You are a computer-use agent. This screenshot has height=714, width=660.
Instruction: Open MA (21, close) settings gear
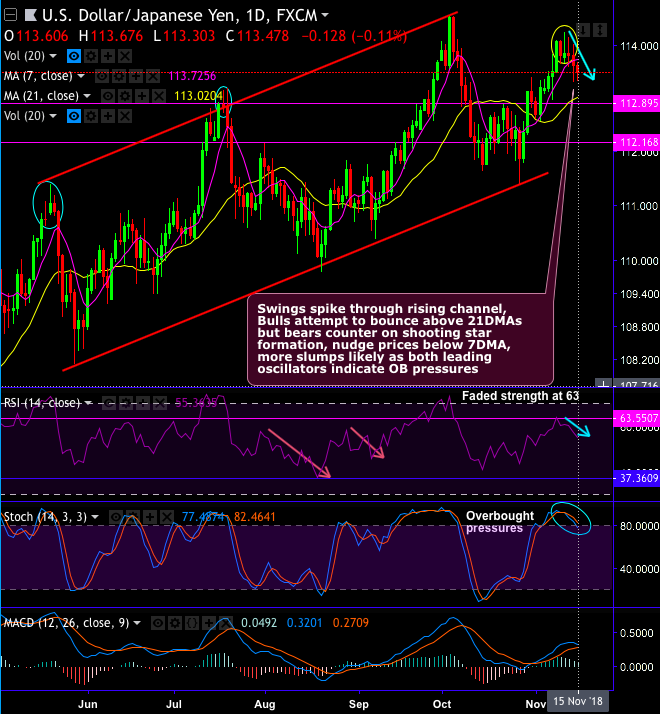pyautogui.click(x=125, y=96)
